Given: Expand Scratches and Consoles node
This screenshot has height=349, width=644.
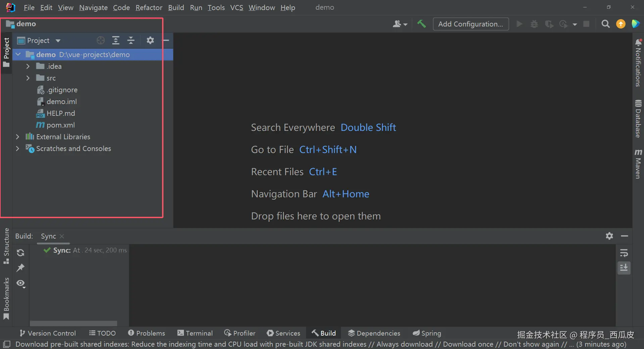Looking at the screenshot, I should [x=18, y=149].
